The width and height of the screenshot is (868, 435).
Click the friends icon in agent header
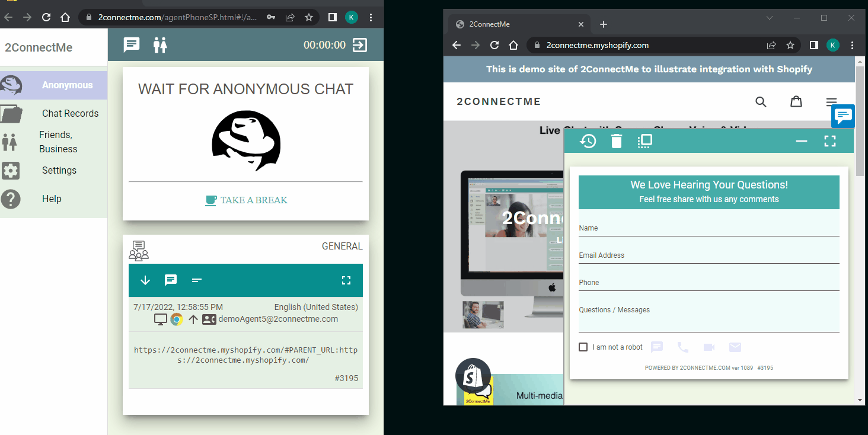[x=160, y=45]
